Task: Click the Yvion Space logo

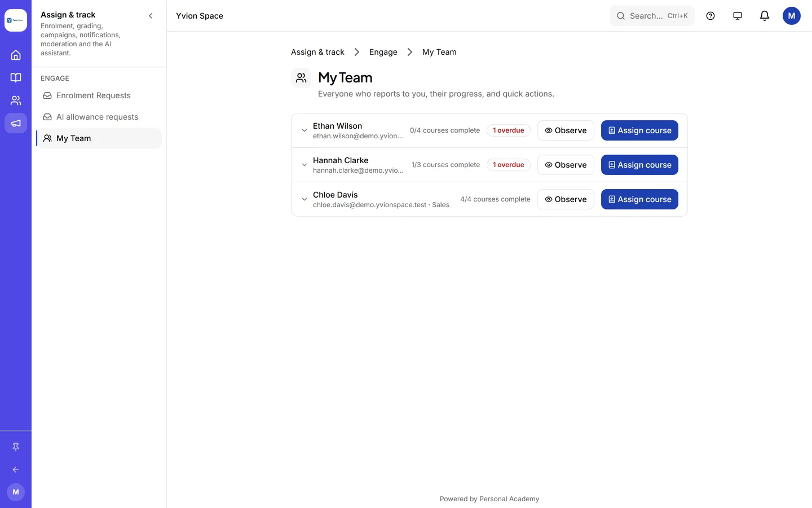Action: click(x=16, y=20)
